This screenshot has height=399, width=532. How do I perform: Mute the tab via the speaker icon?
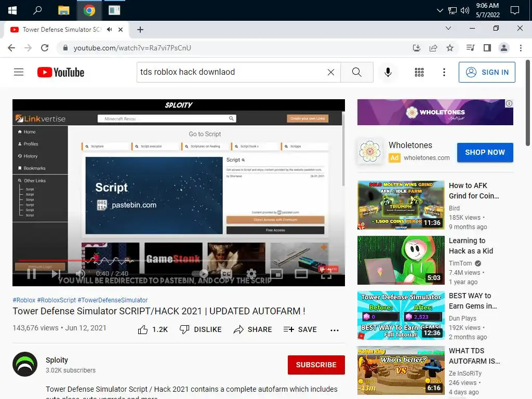point(109,30)
